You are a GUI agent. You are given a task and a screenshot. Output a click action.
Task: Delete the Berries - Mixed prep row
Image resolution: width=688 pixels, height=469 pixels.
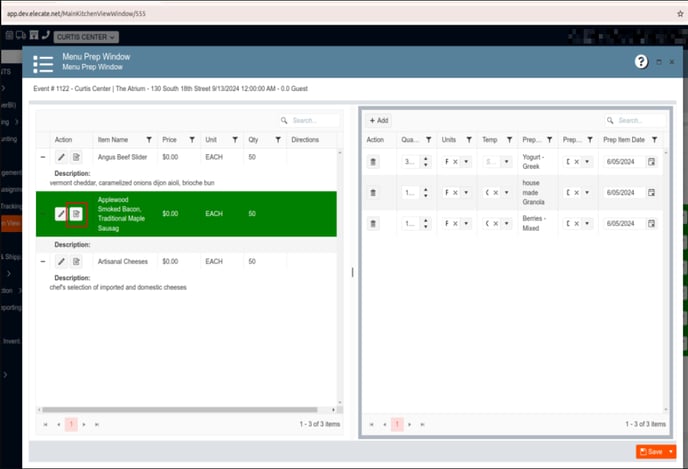pos(374,223)
